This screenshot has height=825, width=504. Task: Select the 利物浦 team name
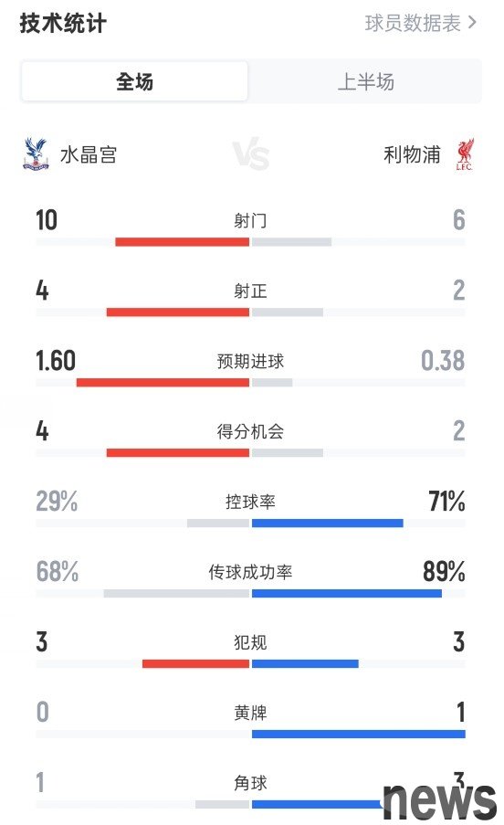[412, 154]
